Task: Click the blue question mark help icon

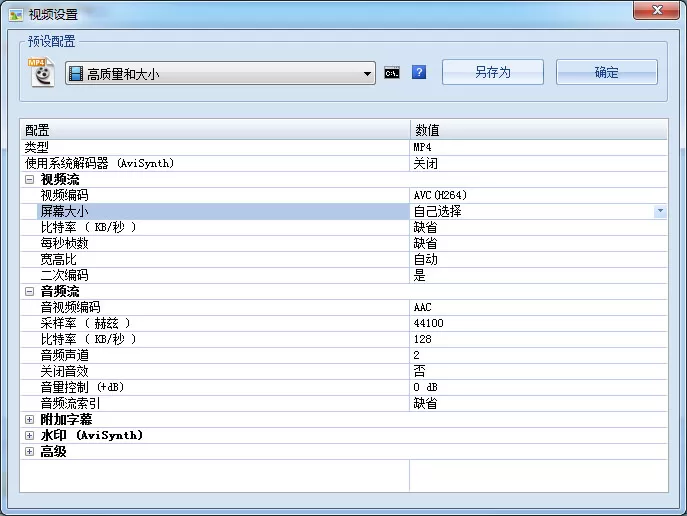Action: (419, 72)
